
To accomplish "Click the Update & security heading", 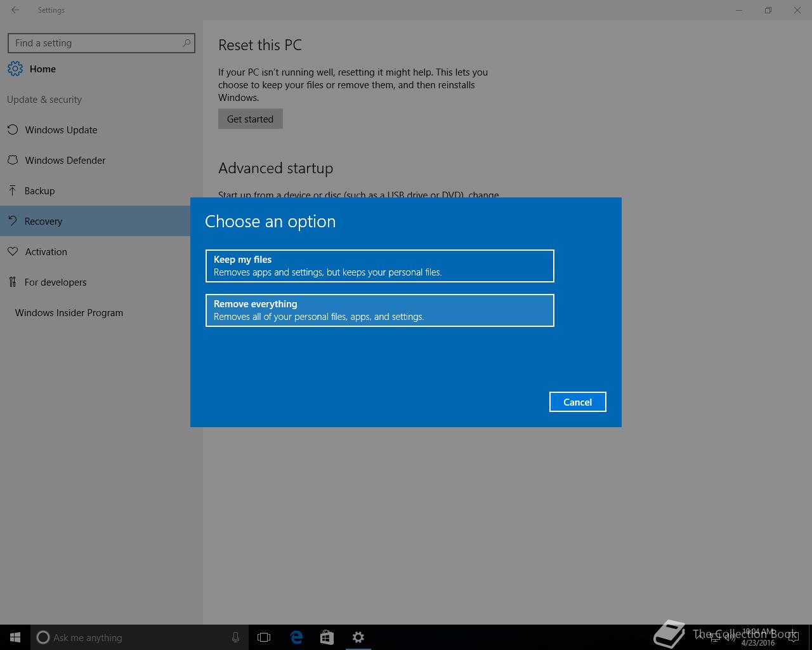I will pos(44,99).
